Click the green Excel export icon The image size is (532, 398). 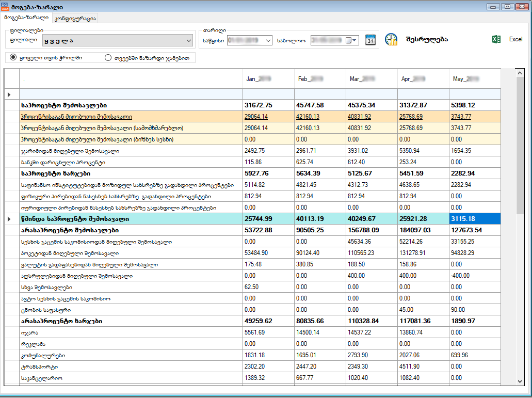tap(496, 39)
